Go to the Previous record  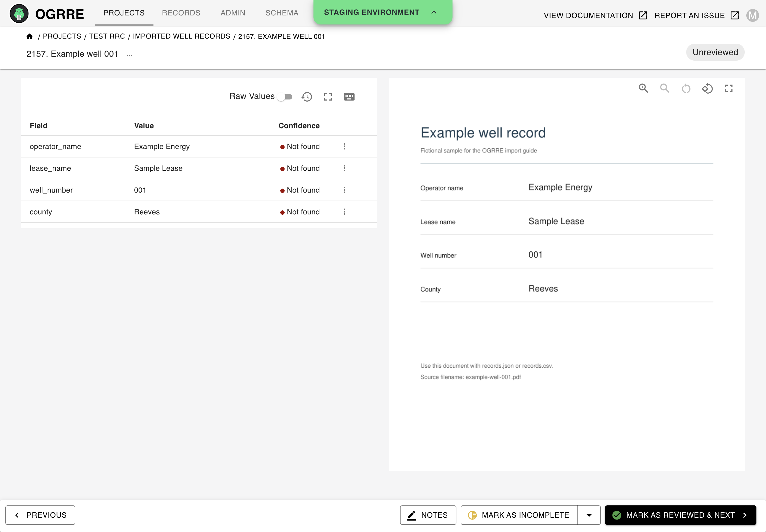[x=40, y=515]
